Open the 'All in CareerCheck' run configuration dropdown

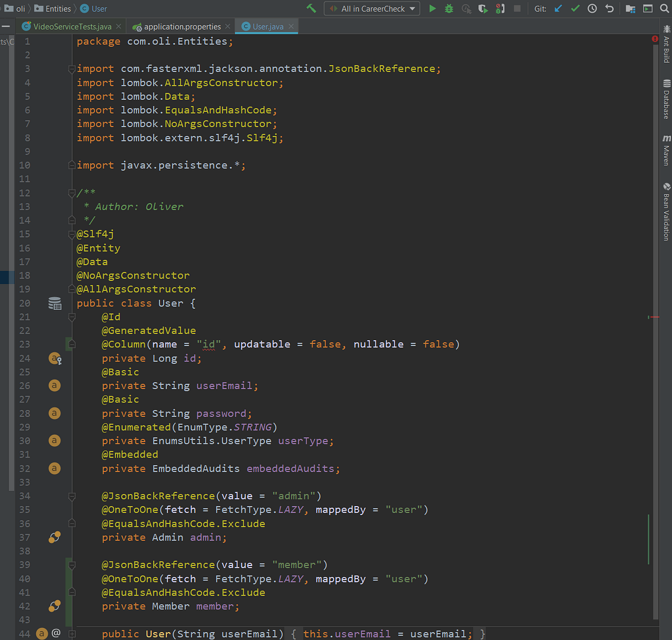point(372,8)
